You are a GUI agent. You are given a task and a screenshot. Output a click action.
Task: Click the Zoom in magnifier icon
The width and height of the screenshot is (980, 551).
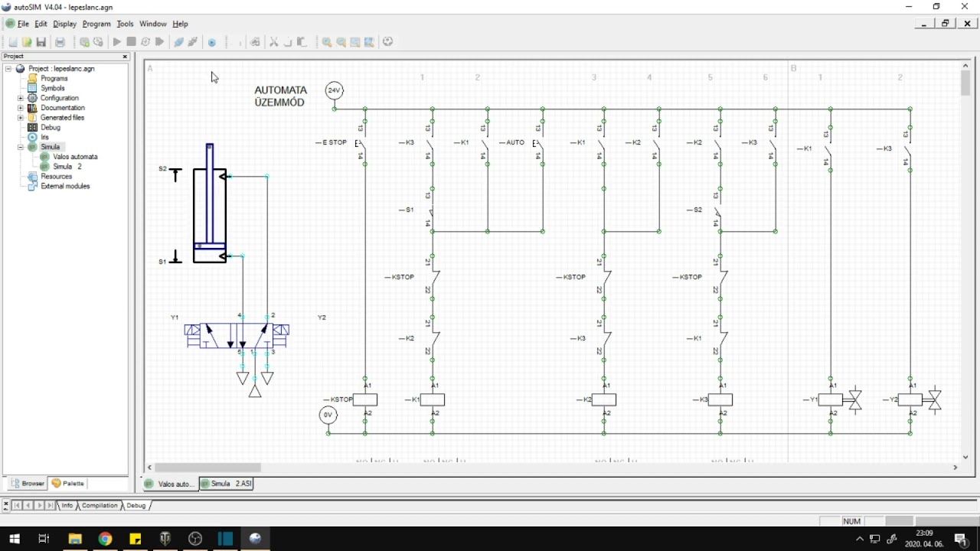pos(327,42)
